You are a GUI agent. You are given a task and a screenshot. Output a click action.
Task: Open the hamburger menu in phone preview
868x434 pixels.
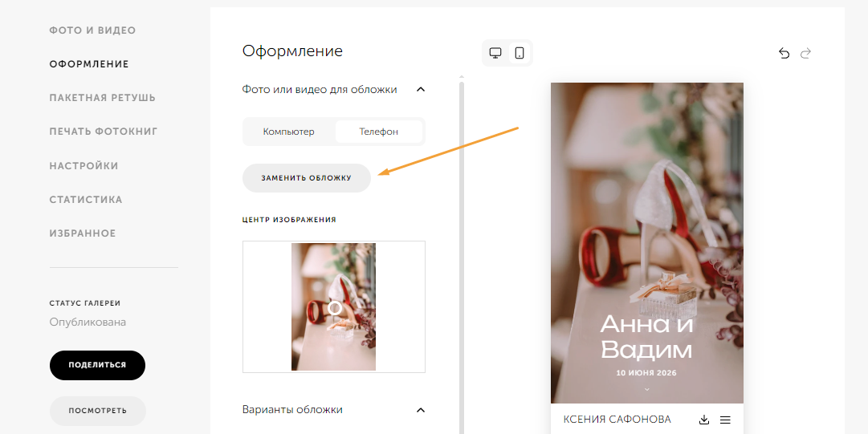coord(725,420)
